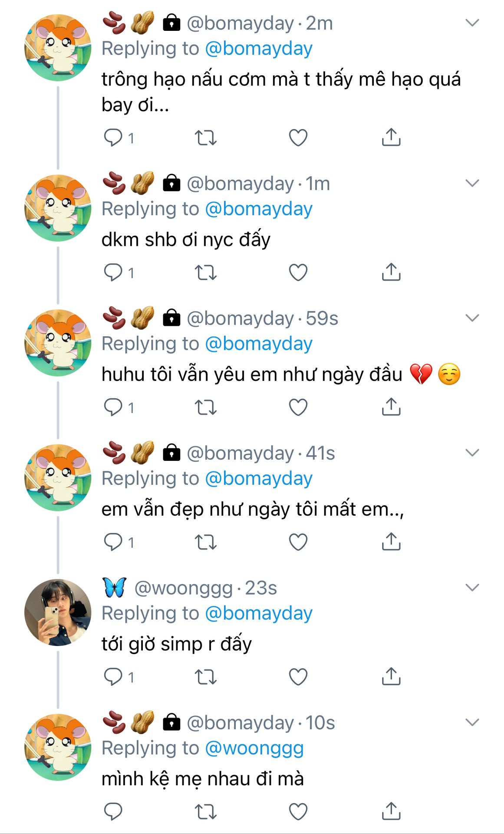Open the @woonggg handle on the 23s tweet
This screenshot has height=834, width=504.
click(x=183, y=588)
